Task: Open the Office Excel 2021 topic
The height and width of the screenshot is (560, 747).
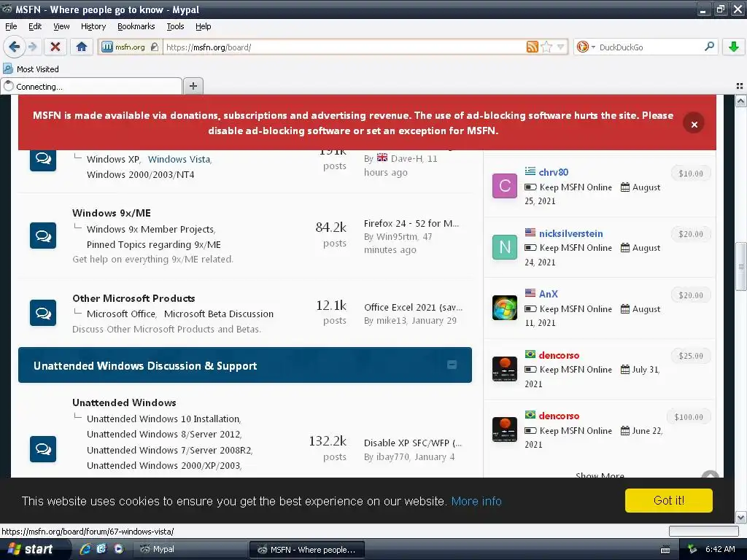Action: click(413, 307)
